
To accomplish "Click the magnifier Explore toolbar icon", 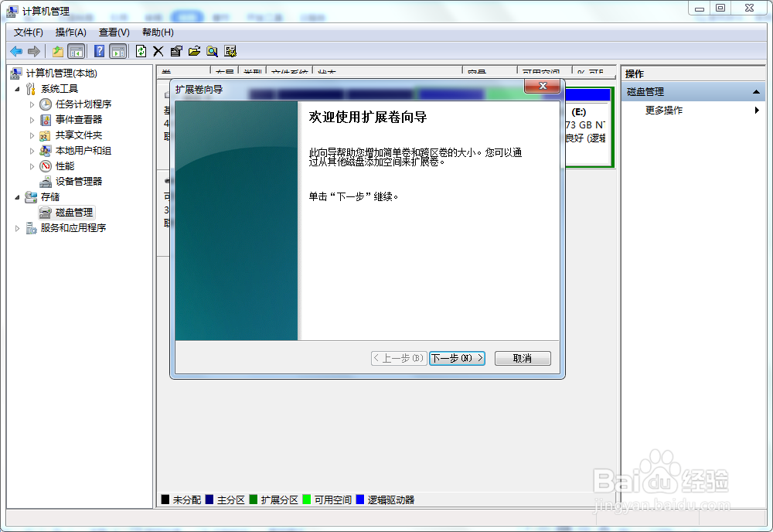I will coord(213,51).
